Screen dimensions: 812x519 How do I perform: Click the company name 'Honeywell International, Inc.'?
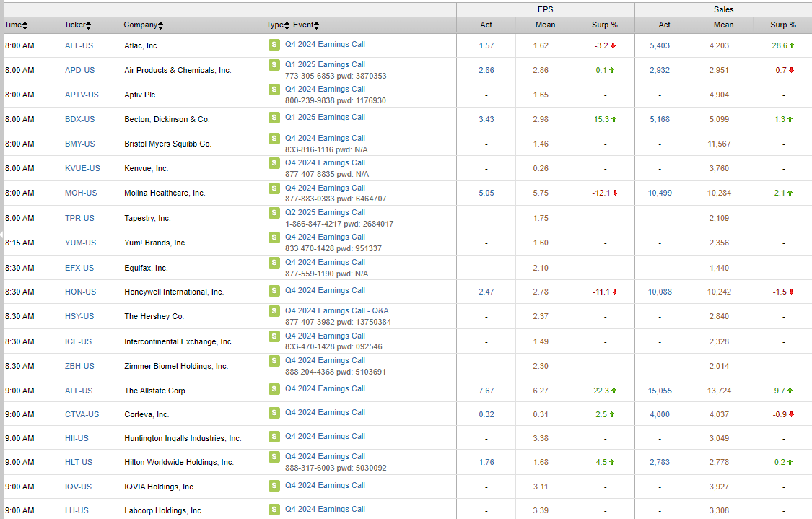[x=174, y=292]
